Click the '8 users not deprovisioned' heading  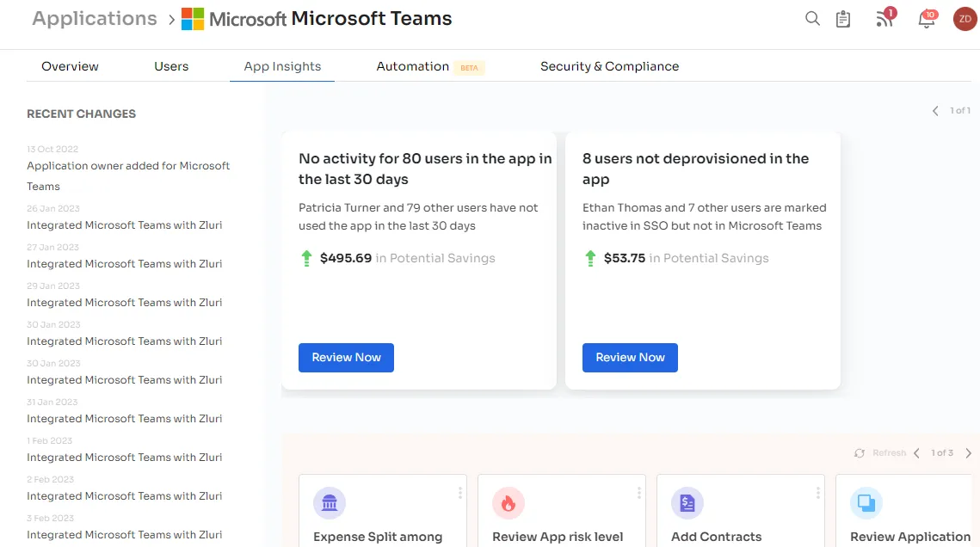[695, 169]
